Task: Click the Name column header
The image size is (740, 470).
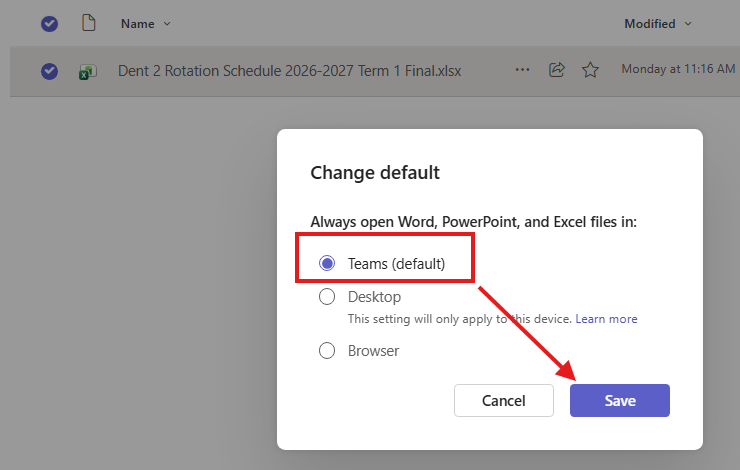Action: click(x=137, y=24)
